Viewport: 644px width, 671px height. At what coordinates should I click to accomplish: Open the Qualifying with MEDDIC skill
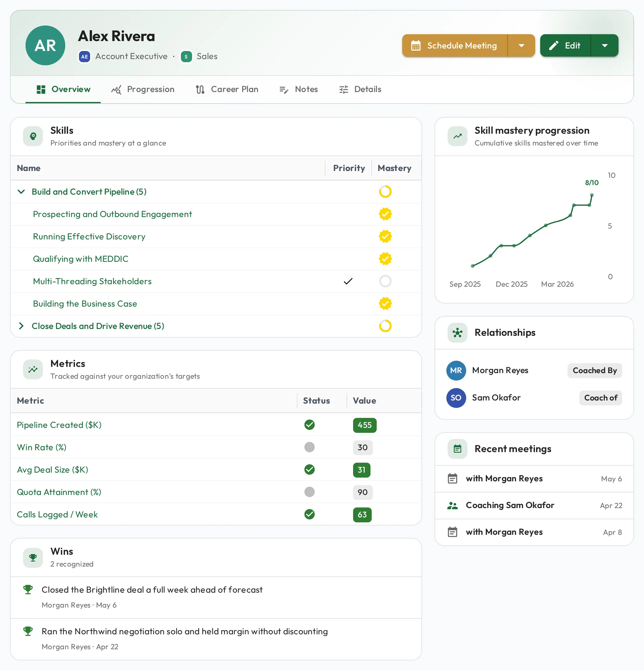tap(80, 259)
